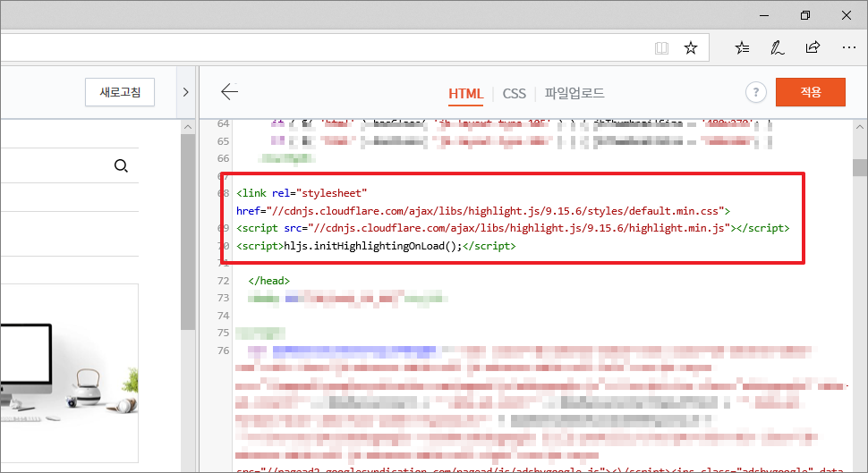Screen dimensions: 868x473
Task: Open the reading view book icon
Action: tap(661, 48)
